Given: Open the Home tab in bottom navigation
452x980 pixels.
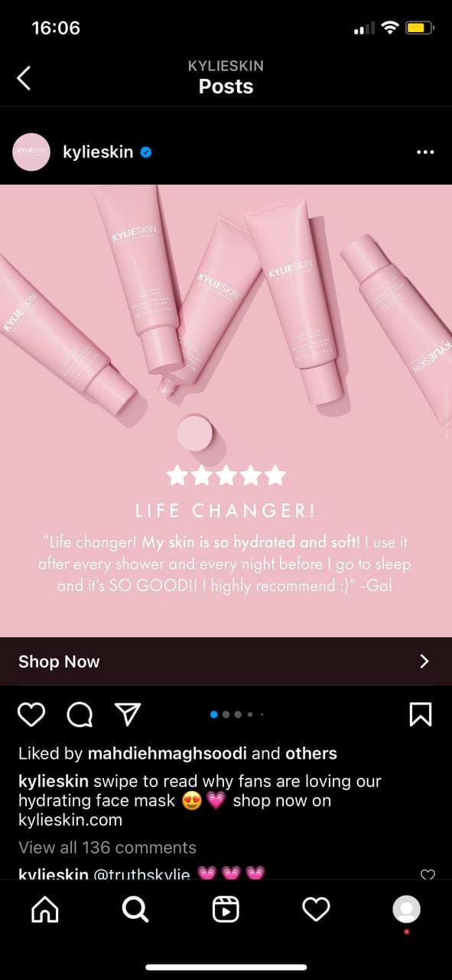Looking at the screenshot, I should coord(44,910).
